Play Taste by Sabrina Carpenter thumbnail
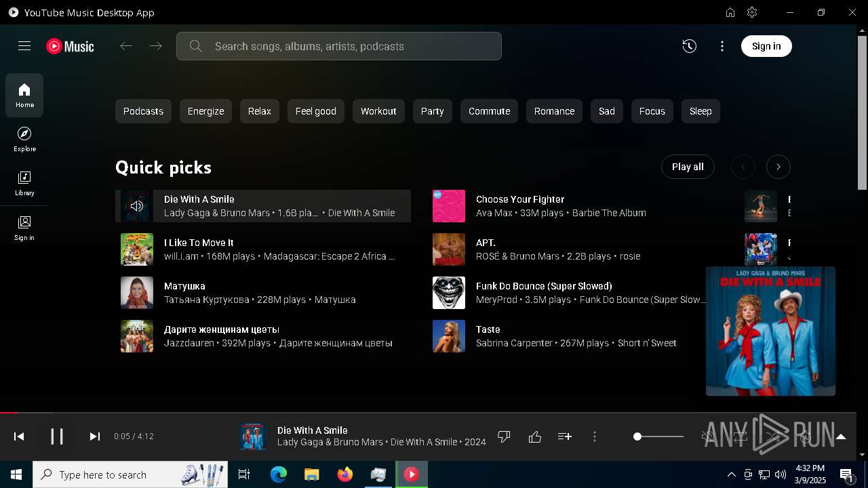The width and height of the screenshot is (868, 488). coord(449,336)
